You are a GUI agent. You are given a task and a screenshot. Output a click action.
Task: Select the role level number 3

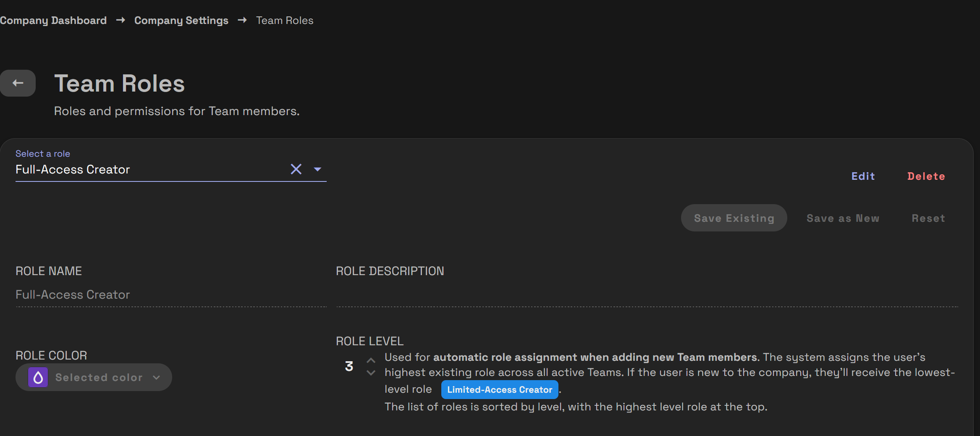tap(349, 366)
